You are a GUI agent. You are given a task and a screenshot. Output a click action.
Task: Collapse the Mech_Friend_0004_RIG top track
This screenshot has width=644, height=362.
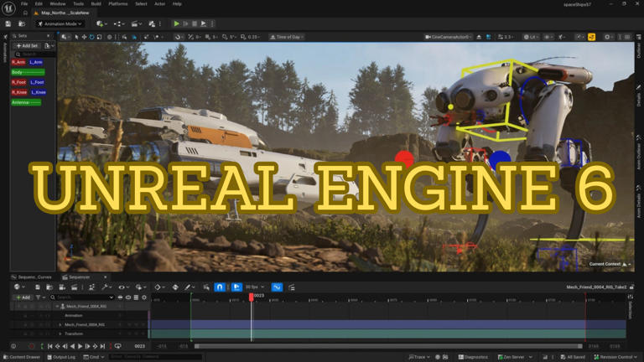(58, 307)
